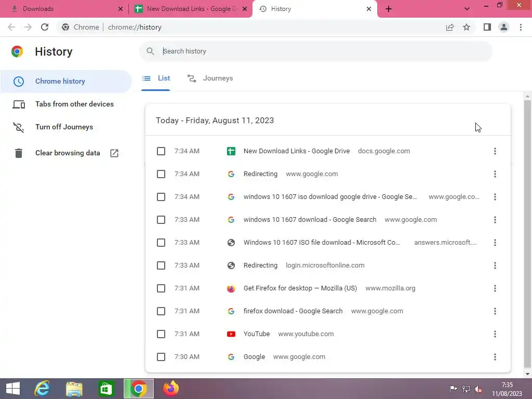This screenshot has height=399, width=532.
Task: Open the YouTube history link
Action: 257,334
